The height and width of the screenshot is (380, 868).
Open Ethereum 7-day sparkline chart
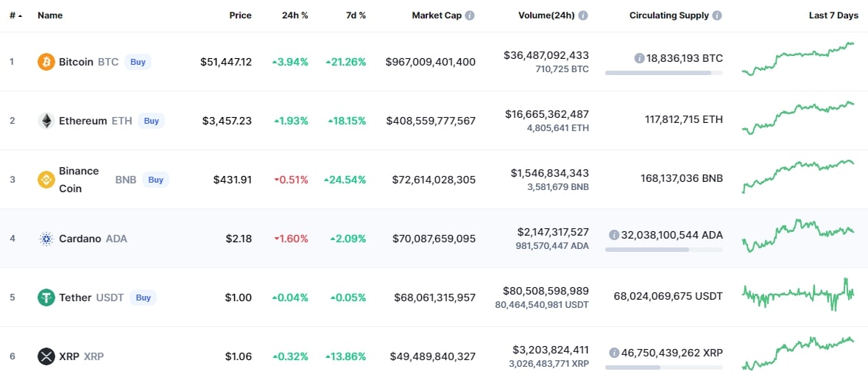click(x=798, y=118)
